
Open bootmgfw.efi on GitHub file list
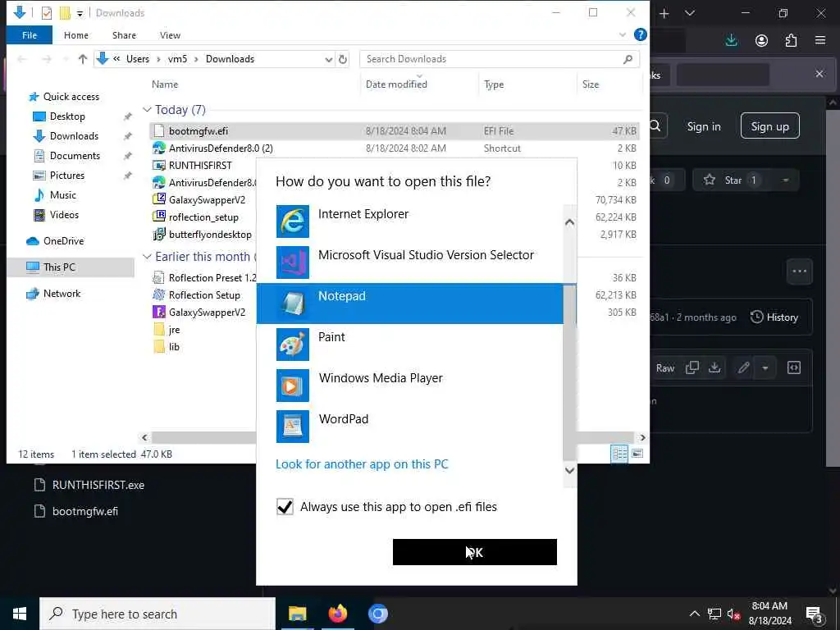point(84,511)
